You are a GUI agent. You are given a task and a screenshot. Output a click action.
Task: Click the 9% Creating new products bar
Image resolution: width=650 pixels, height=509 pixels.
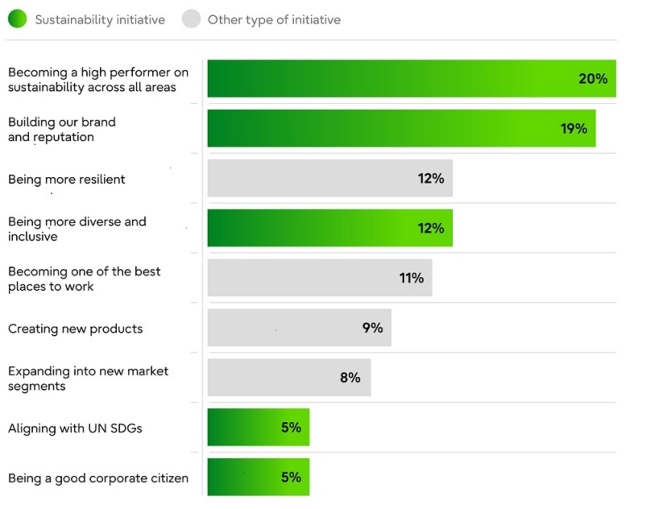coord(298,328)
